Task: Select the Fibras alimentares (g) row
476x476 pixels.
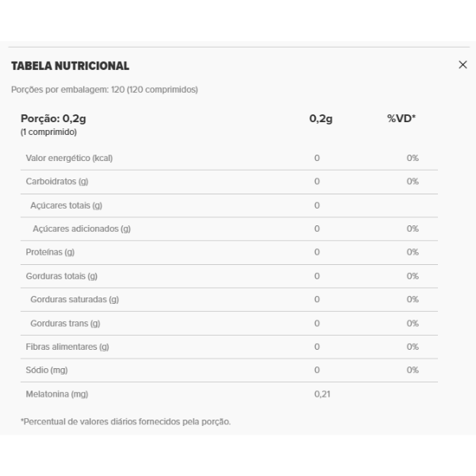Action: click(x=229, y=347)
